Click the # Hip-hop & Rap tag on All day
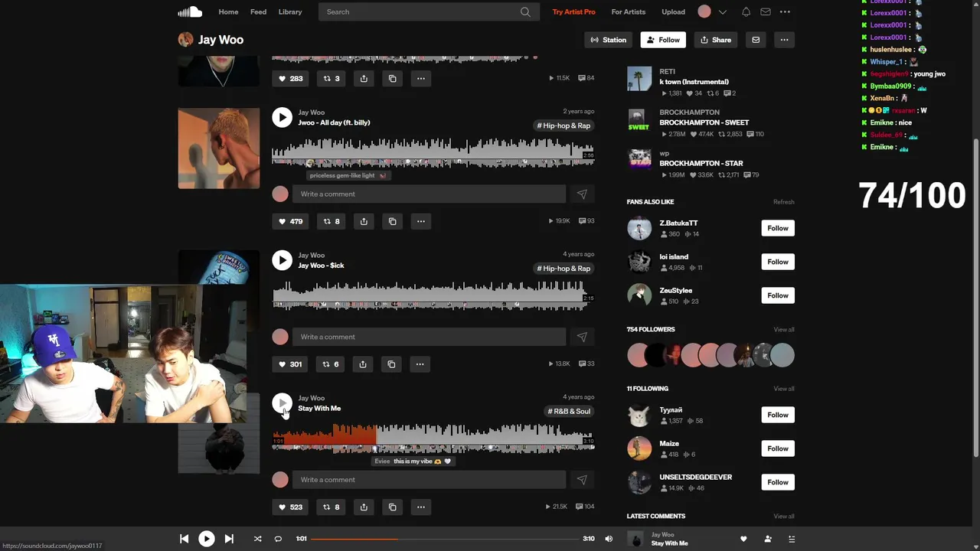The height and width of the screenshot is (551, 980). (x=563, y=126)
